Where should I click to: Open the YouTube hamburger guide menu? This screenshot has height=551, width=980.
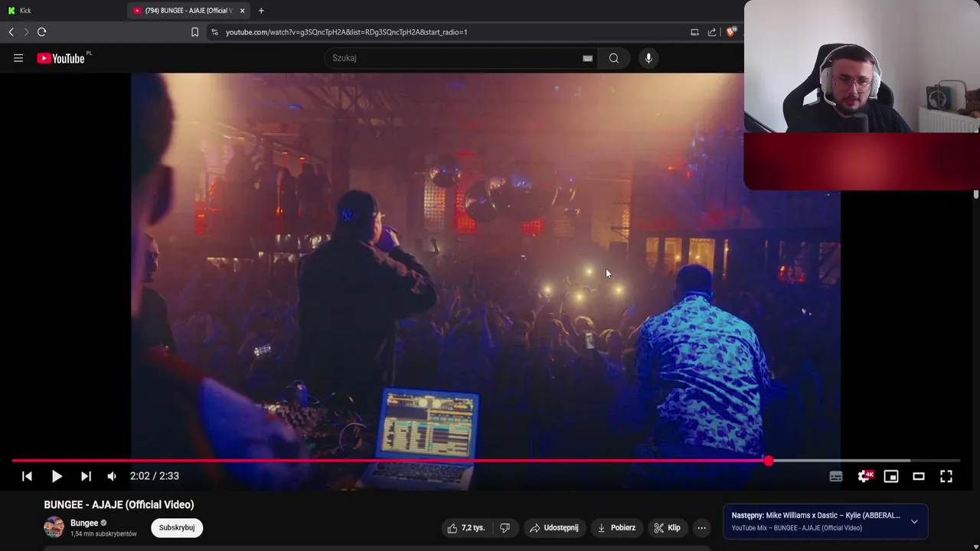tap(18, 58)
